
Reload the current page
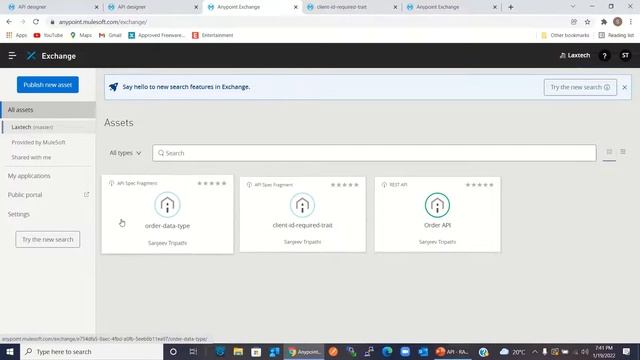(x=36, y=22)
